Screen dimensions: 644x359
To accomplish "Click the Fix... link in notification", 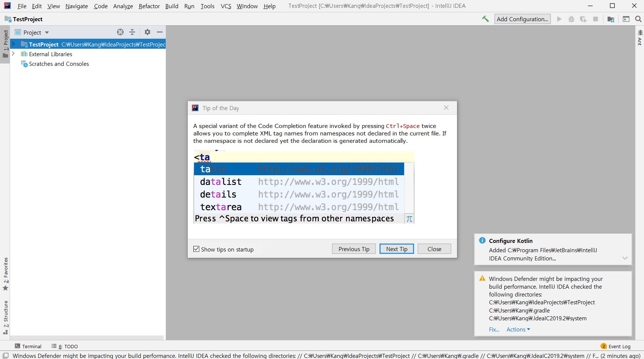I will click(494, 329).
